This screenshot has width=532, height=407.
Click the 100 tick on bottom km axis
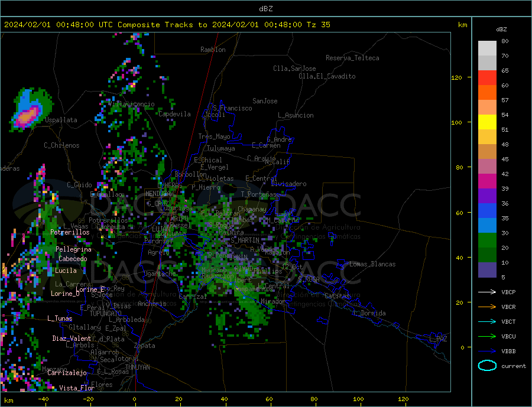[x=358, y=399]
